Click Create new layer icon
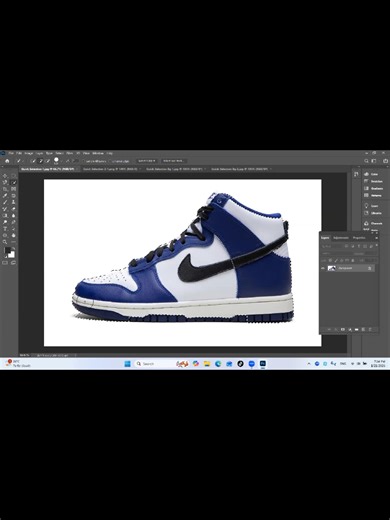Image resolution: width=390 pixels, height=520 pixels. click(x=363, y=329)
